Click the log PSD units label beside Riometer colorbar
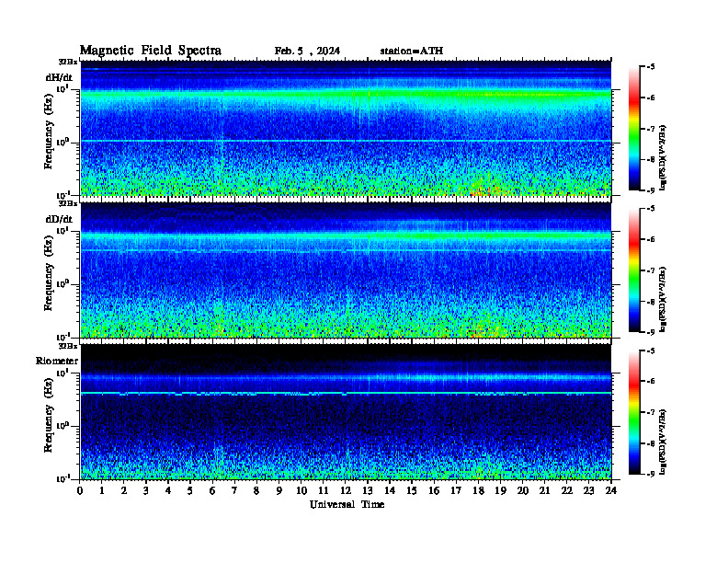The height and width of the screenshot is (563, 728). [664, 442]
